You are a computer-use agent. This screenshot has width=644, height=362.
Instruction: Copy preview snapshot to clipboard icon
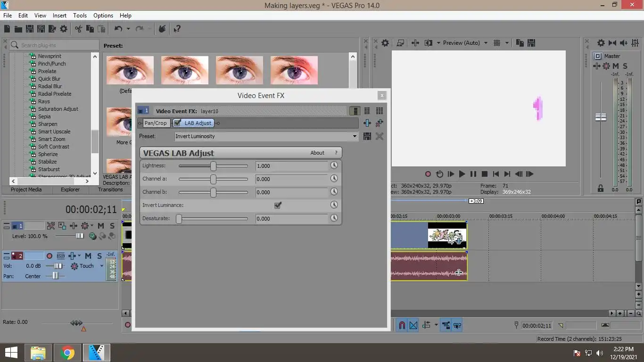coord(520,43)
